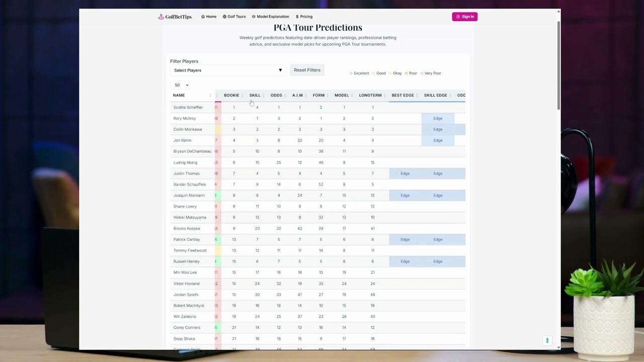Select Sepp Straka player name
This screenshot has height=362, width=644.
[184, 338]
